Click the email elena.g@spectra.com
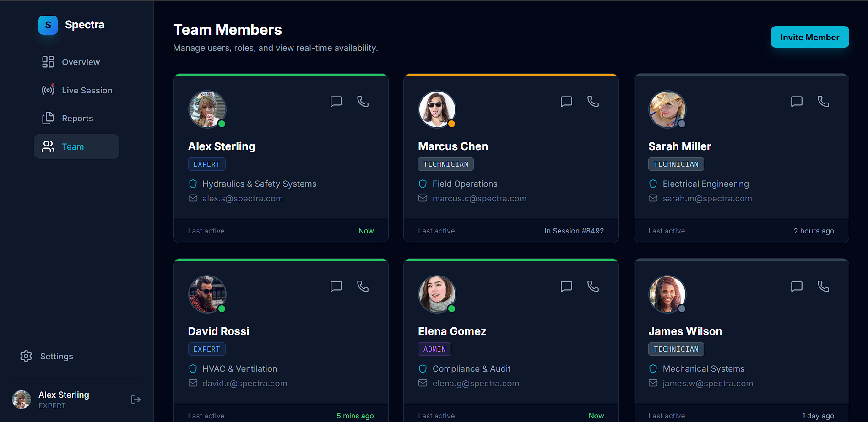Screen dimensions: 868x422 pos(476,384)
